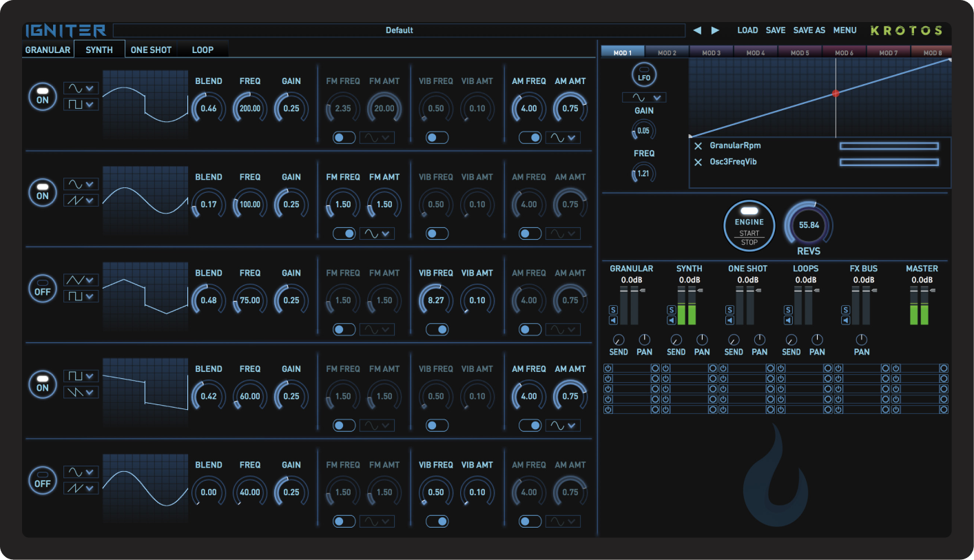Click the Default preset name field

400,30
